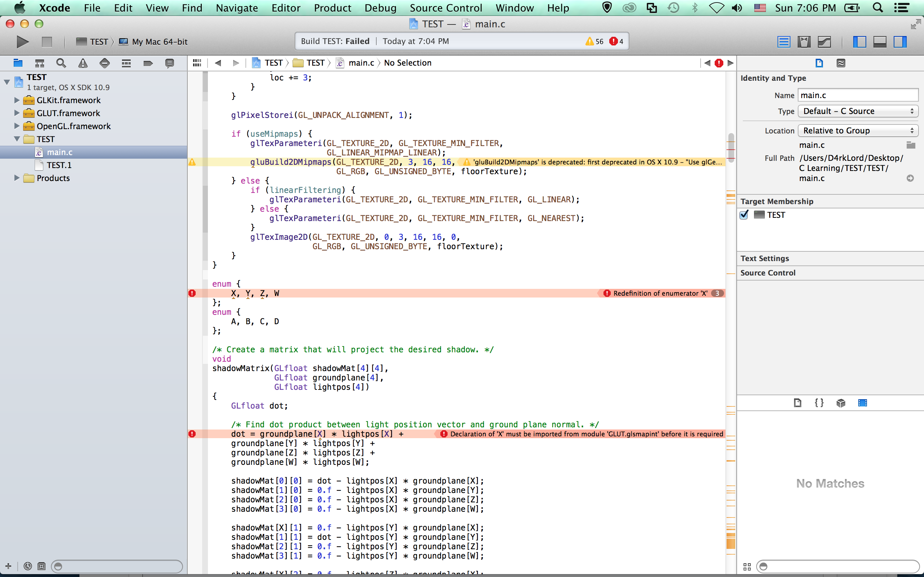Show the Code Snippet library

click(819, 403)
